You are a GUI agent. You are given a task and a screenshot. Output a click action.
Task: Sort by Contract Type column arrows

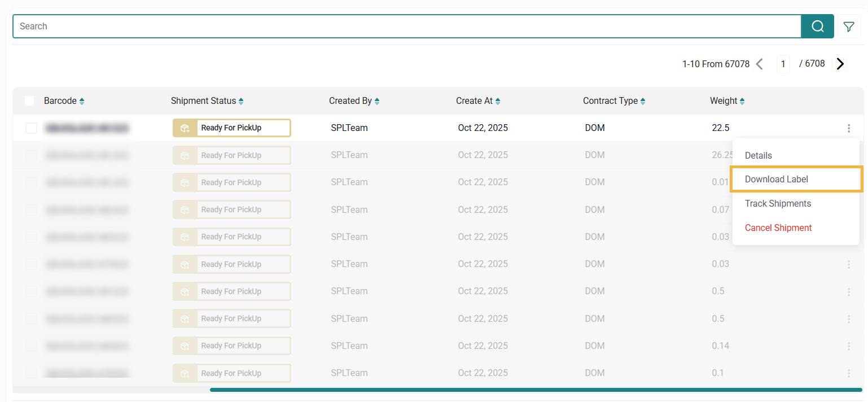(643, 101)
